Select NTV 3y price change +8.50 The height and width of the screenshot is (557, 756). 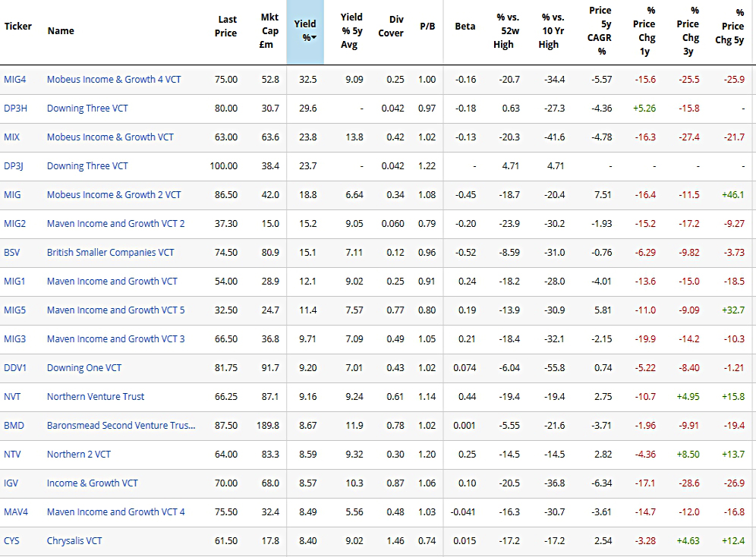(688, 455)
